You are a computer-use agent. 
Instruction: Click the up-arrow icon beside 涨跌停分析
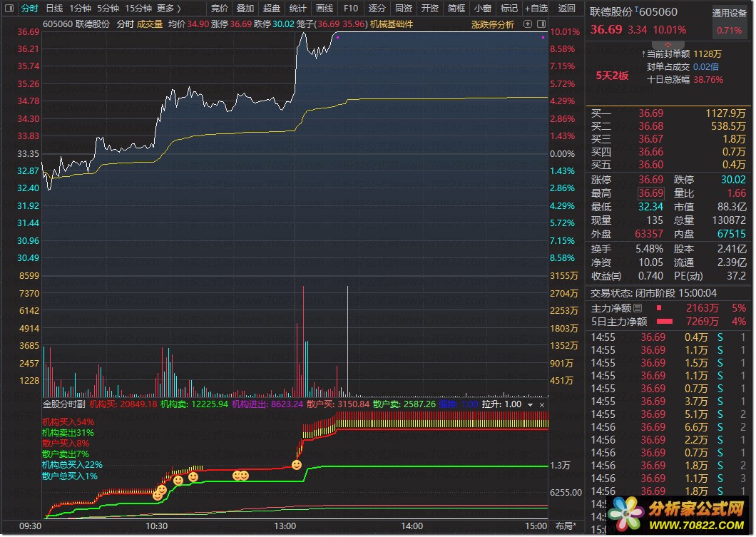pyautogui.click(x=528, y=24)
